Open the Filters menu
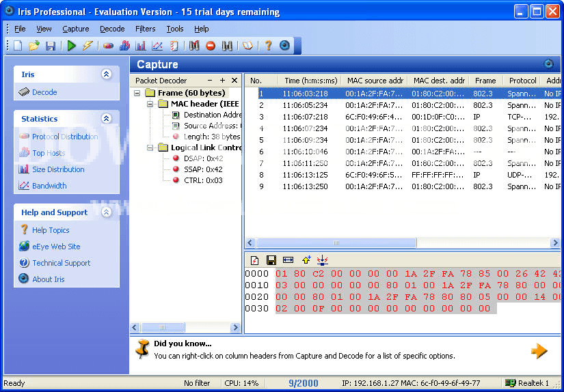The image size is (564, 392). 146,29
